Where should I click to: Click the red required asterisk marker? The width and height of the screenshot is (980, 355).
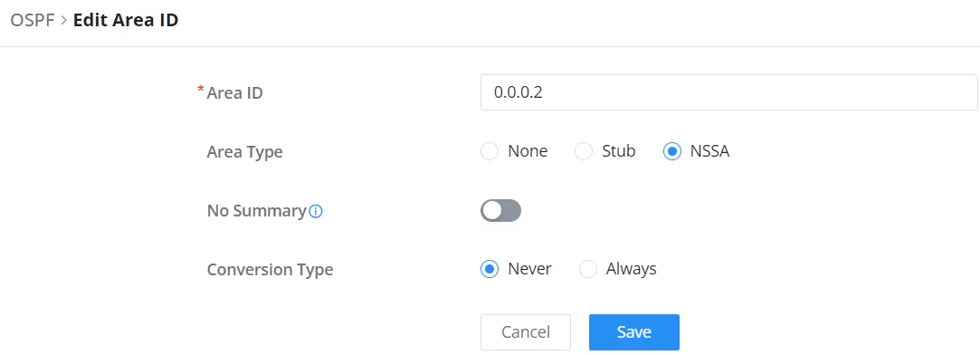click(x=201, y=91)
